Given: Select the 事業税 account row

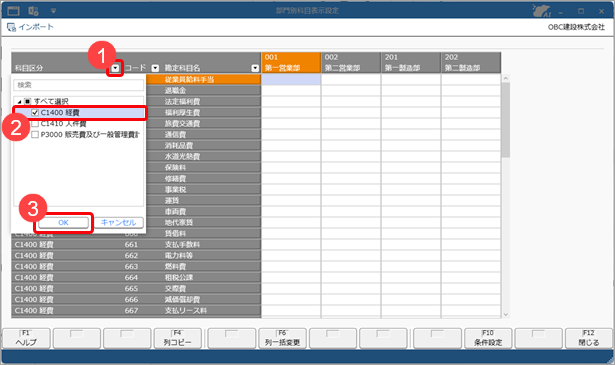Looking at the screenshot, I should [x=204, y=189].
